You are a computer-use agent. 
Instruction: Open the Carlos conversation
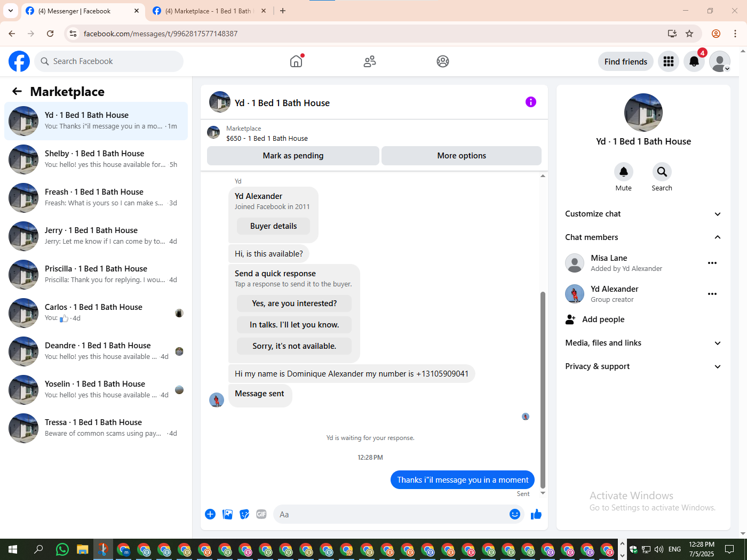click(x=96, y=313)
